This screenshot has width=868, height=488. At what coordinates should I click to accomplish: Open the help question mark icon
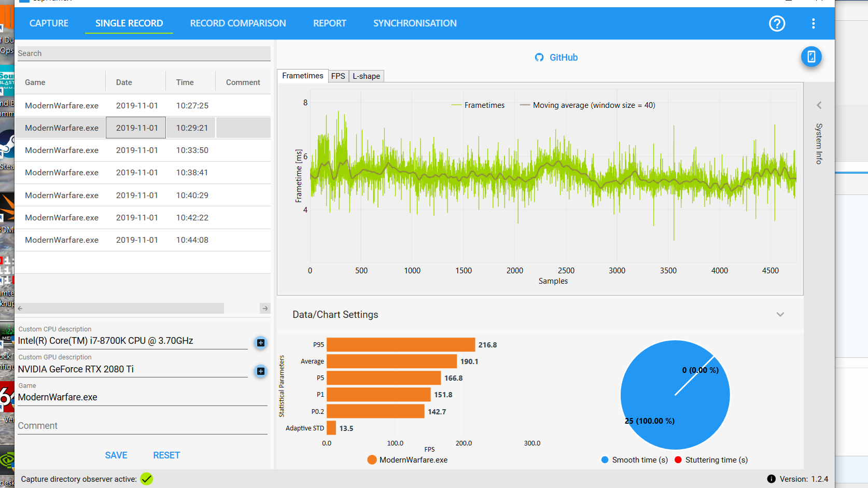tap(777, 23)
